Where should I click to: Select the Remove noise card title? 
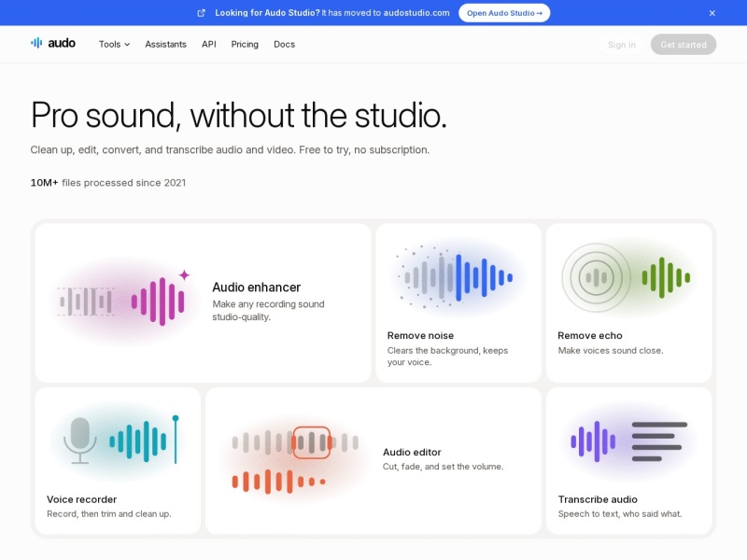click(421, 335)
